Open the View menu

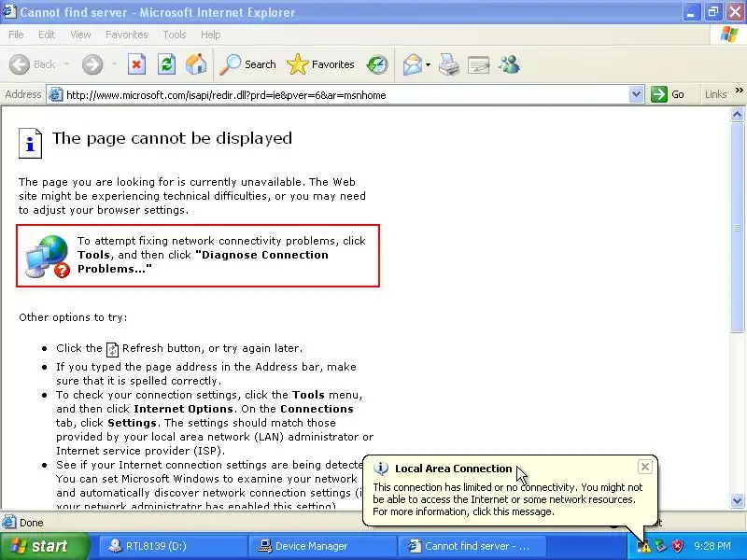point(80,35)
